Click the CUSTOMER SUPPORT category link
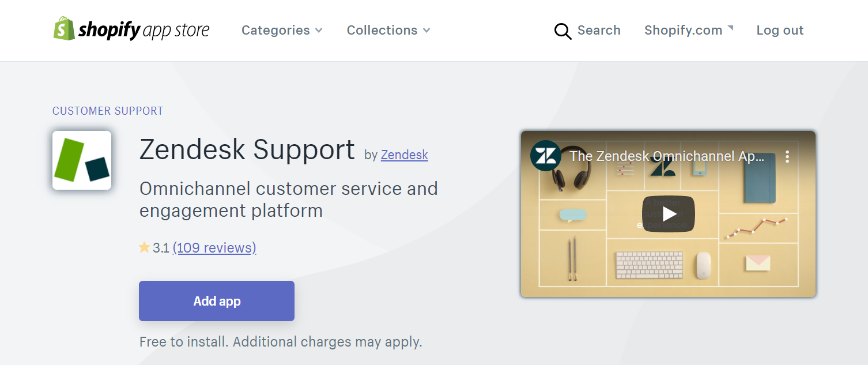Screen dimensions: 868x365 point(108,111)
